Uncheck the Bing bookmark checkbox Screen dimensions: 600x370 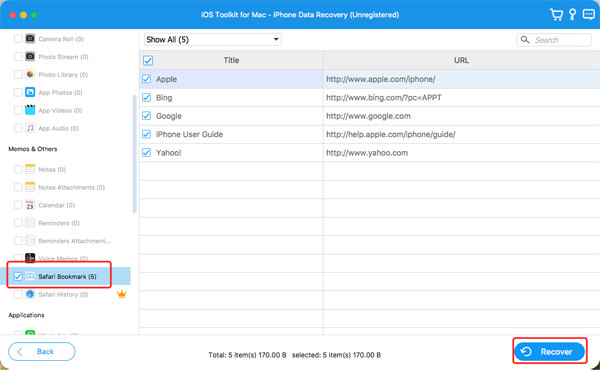coord(146,97)
